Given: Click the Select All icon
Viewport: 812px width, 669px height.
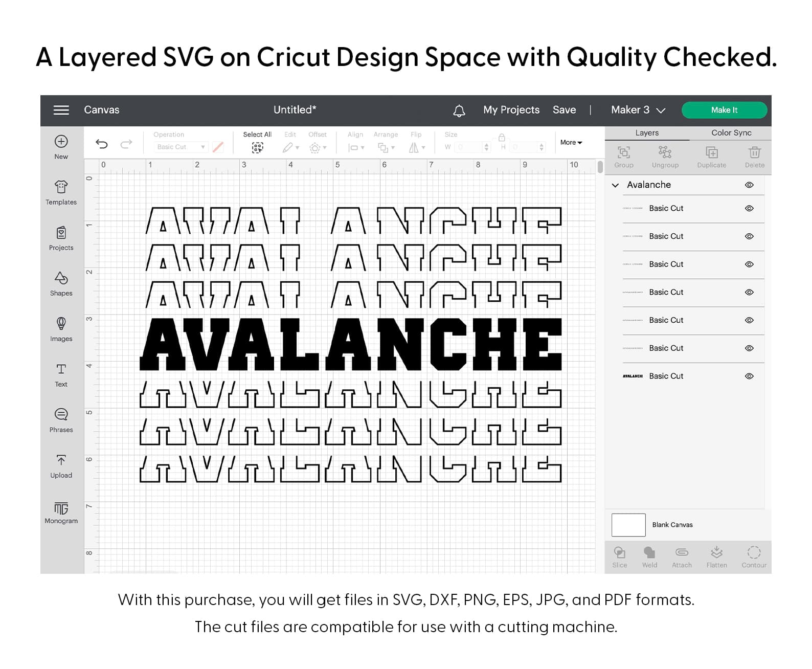Looking at the screenshot, I should [x=257, y=147].
